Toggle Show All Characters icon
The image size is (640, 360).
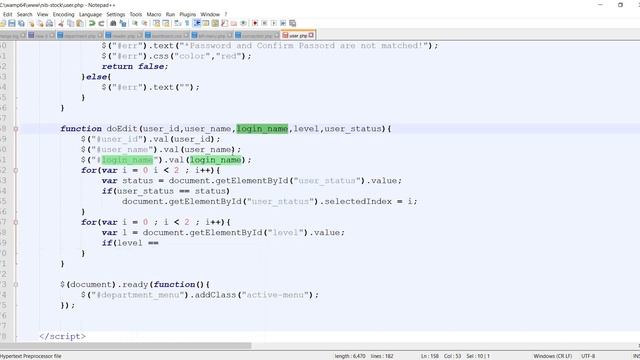pos(187,23)
